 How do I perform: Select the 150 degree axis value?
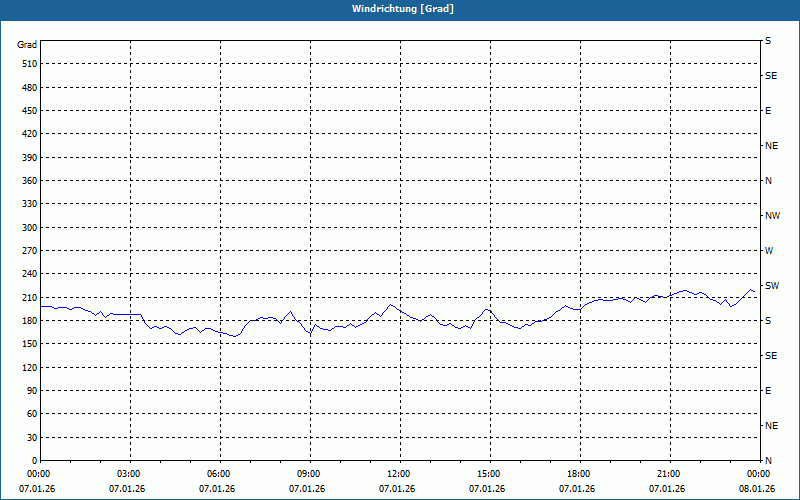[x=30, y=344]
